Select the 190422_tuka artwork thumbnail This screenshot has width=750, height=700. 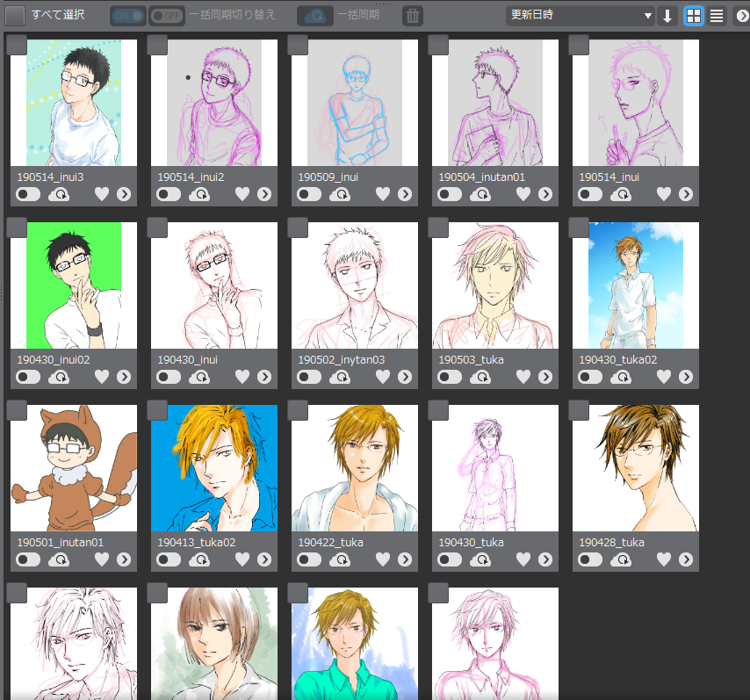click(354, 468)
